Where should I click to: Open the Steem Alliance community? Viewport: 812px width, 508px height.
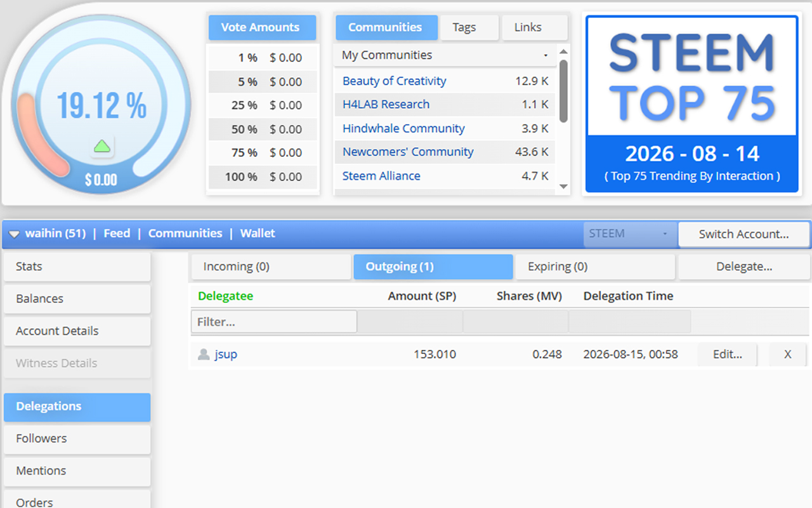[381, 176]
